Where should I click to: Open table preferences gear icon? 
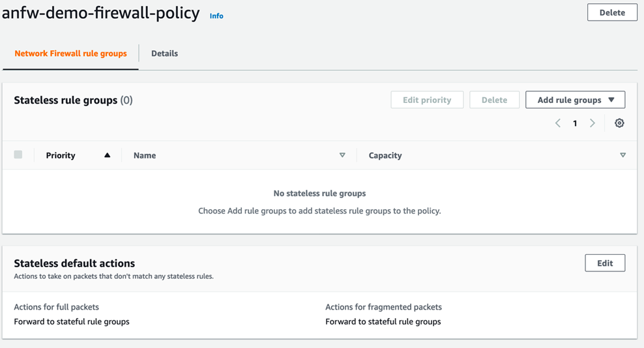(x=619, y=123)
